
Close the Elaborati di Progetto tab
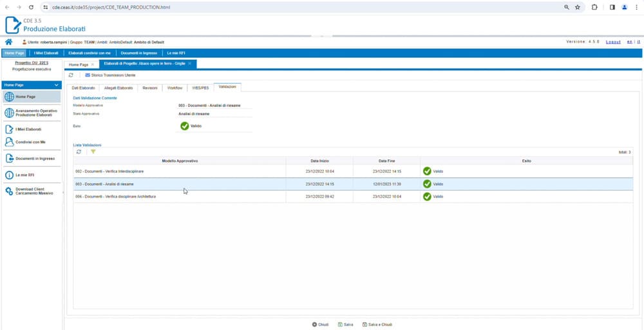(x=189, y=64)
